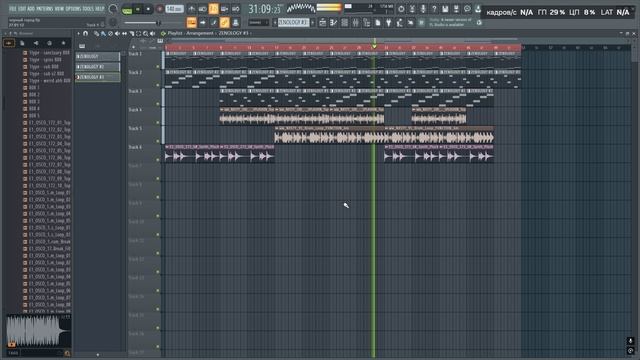Mute Track 1 with its green dot

click(x=158, y=67)
